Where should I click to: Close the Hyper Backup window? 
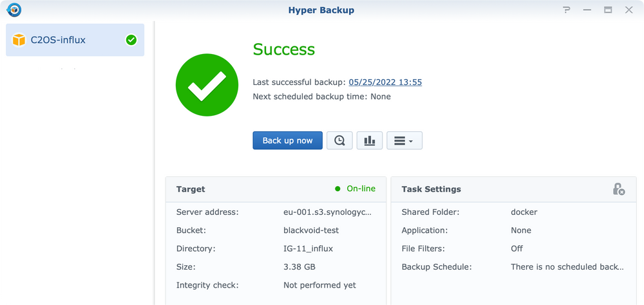629,10
